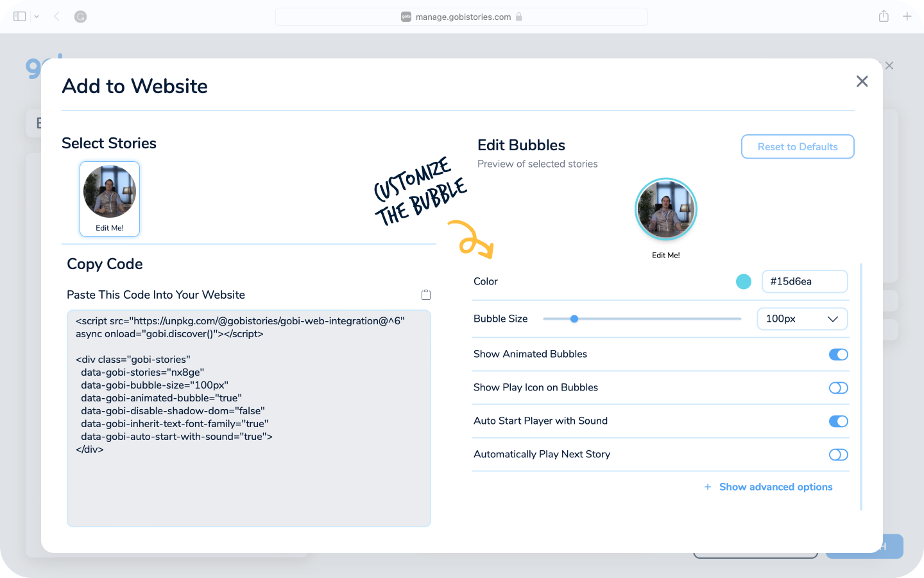This screenshot has width=924, height=578.
Task: Click inside the embed code text area
Action: 249,418
